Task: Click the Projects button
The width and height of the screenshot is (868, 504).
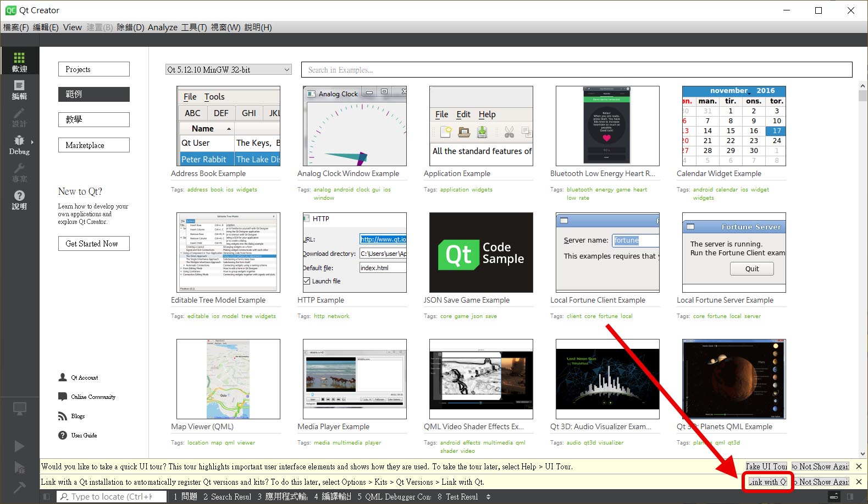Action: pos(94,69)
